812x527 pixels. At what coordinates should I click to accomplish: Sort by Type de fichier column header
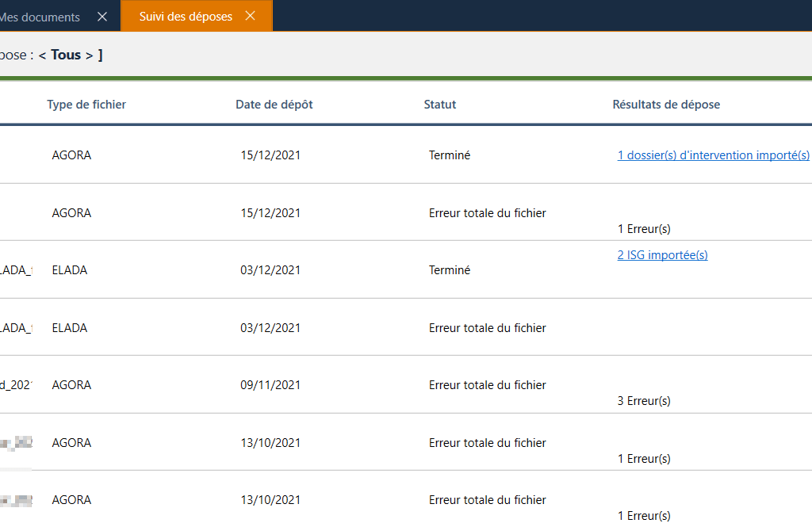[x=86, y=105]
